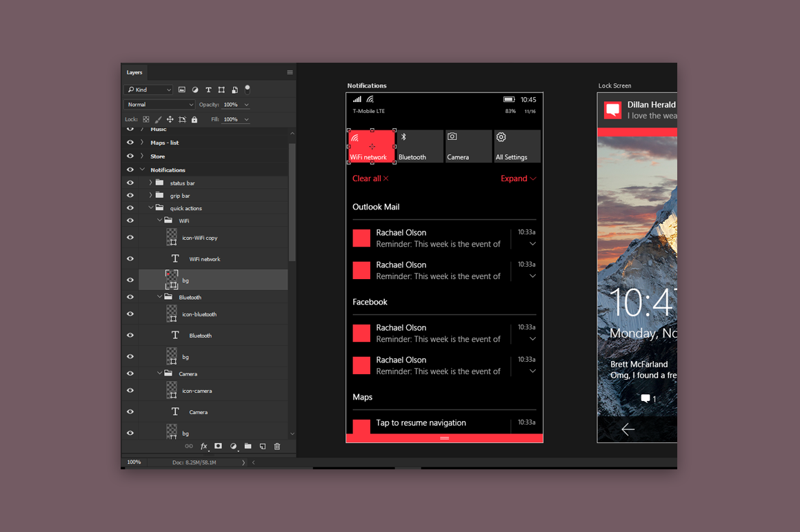Viewport: 800px width, 532px height.
Task: Lock transparent pixels
Action: (146, 119)
